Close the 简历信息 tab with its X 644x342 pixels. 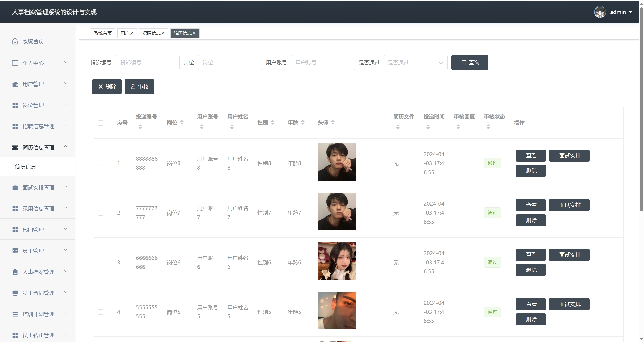tap(194, 33)
